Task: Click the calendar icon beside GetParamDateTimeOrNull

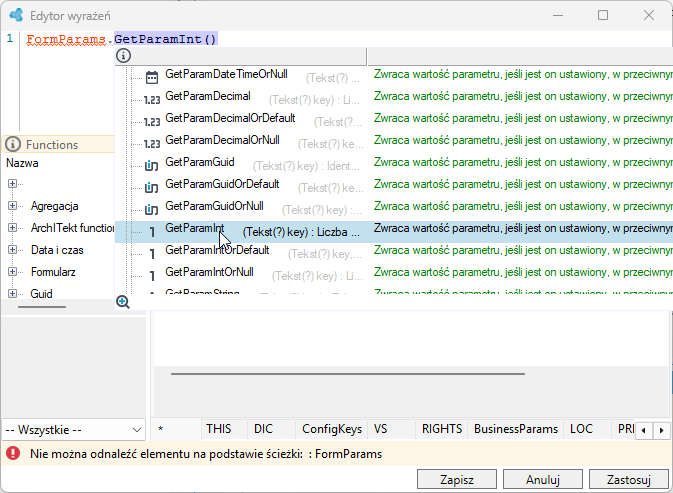Action: [152, 77]
